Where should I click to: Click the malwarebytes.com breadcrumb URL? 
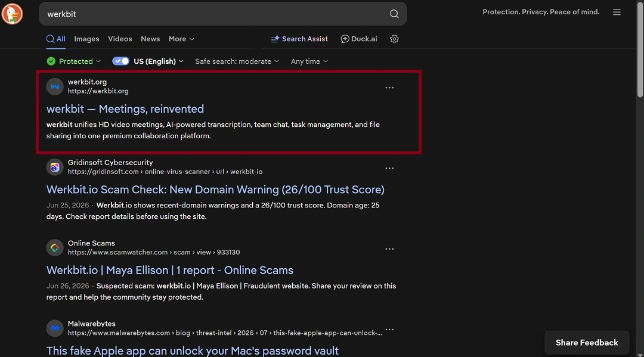click(x=225, y=333)
